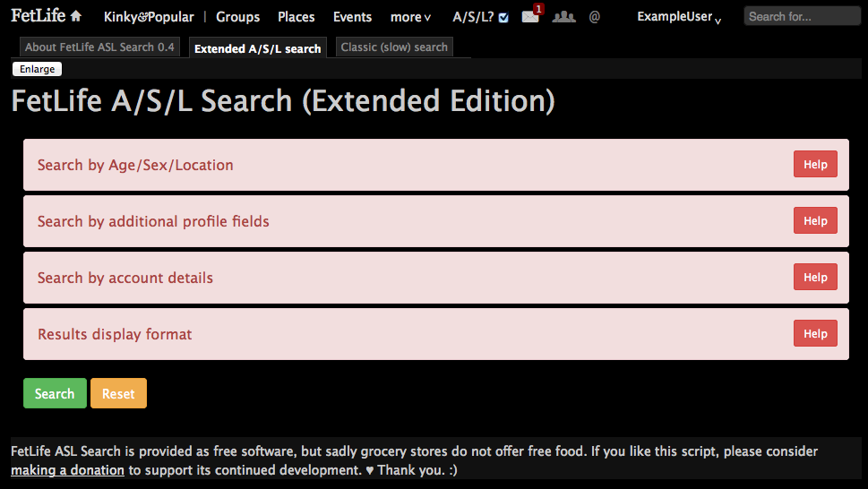Switch to Classic (slow) search tab
Image resolution: width=868 pixels, height=489 pixels.
(394, 47)
